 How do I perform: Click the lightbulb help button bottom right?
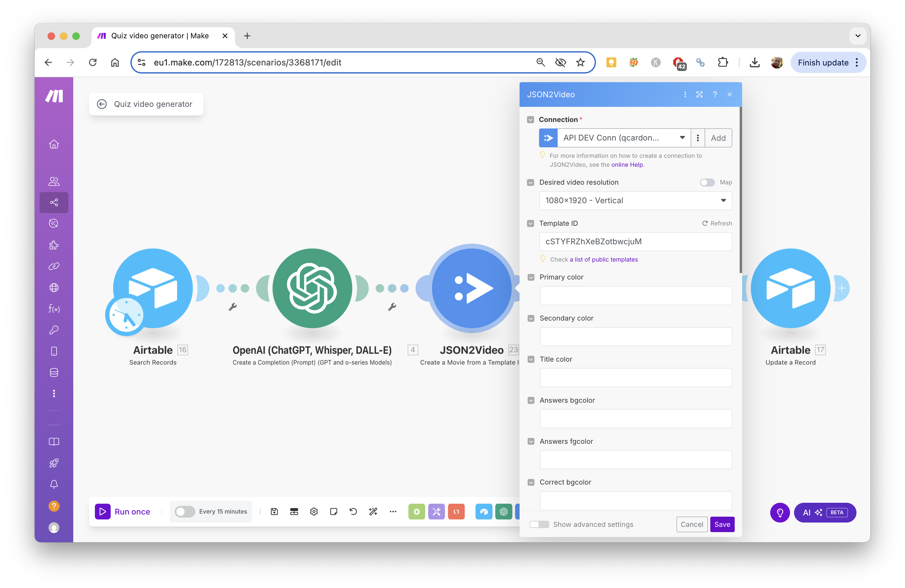click(x=780, y=512)
